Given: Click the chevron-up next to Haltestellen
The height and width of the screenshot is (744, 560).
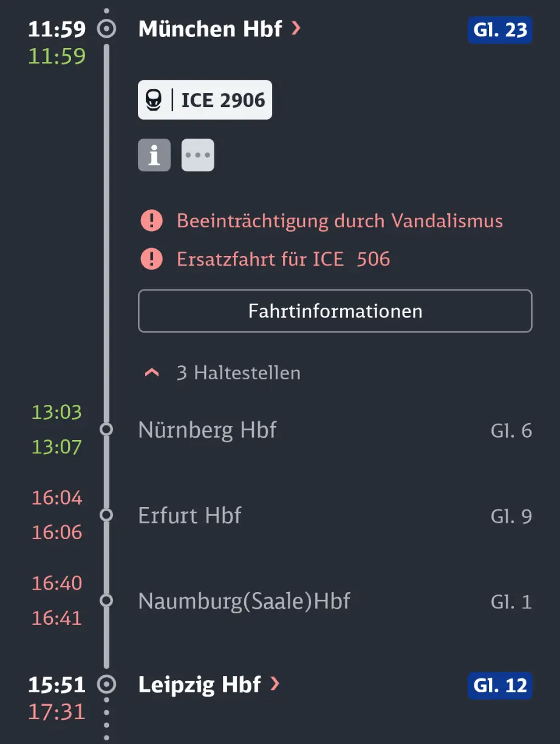Looking at the screenshot, I should [x=151, y=373].
